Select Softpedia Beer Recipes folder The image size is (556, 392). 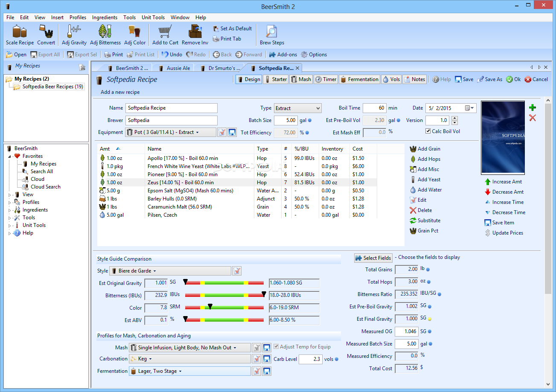[49, 87]
